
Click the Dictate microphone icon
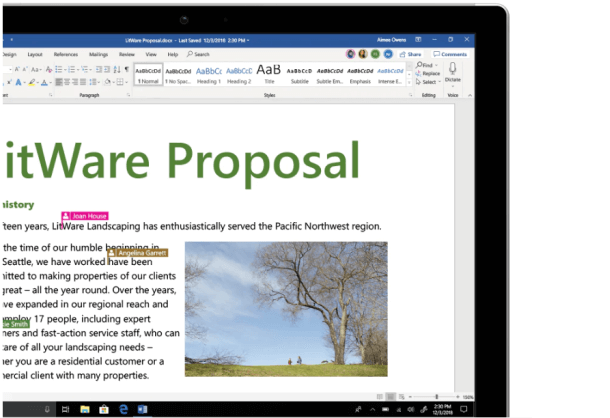(453, 68)
